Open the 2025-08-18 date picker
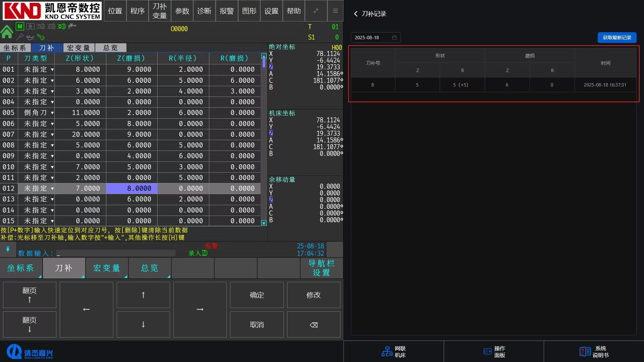Image resolution: width=644 pixels, height=362 pixels. pos(375,38)
